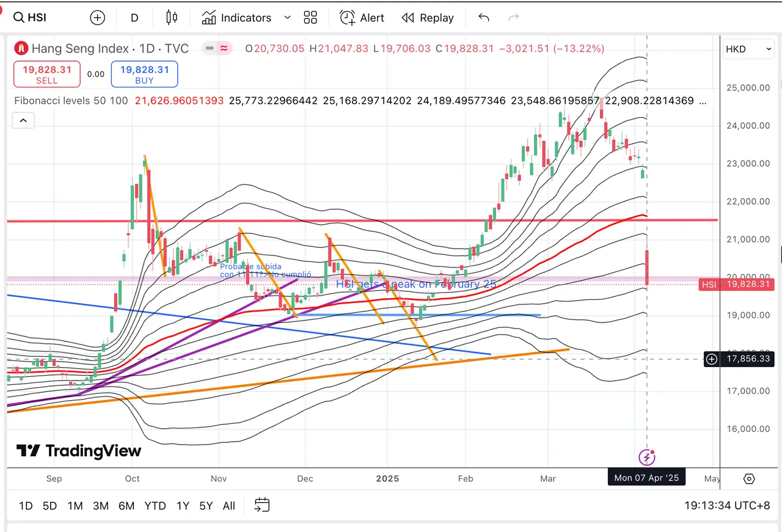Click the 19:13:34 UTC+8 timezone
This screenshot has width=782, height=532.
click(727, 506)
